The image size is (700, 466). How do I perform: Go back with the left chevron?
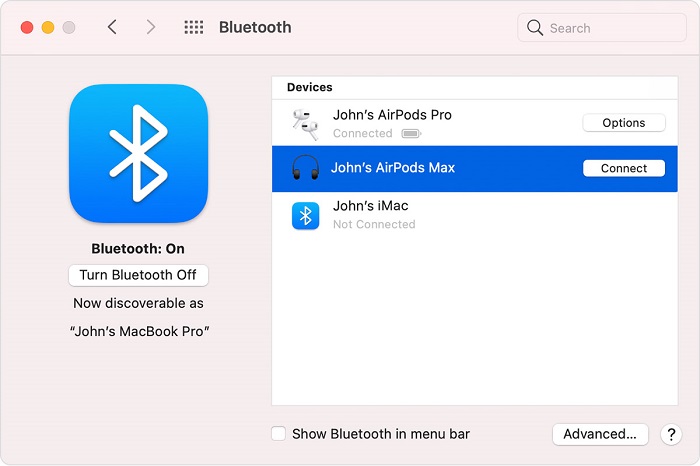112,28
